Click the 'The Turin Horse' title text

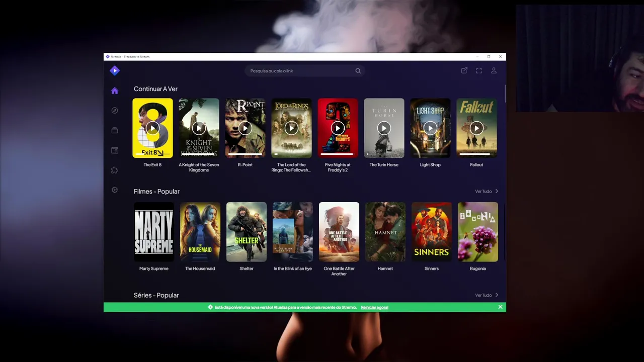pyautogui.click(x=384, y=165)
